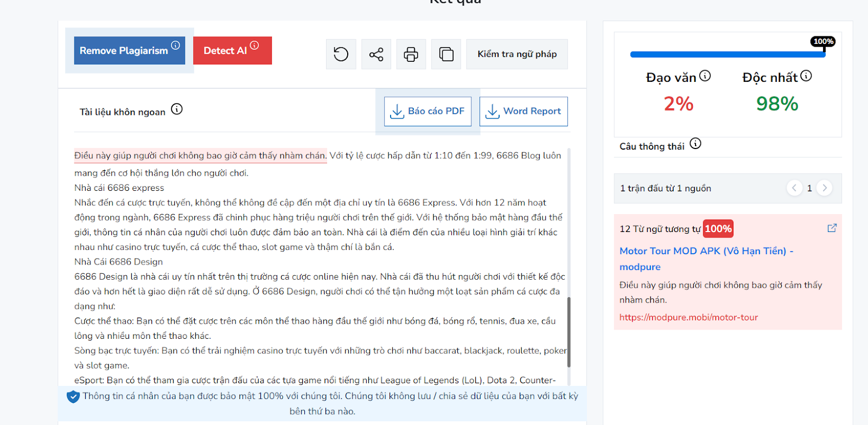Click the redo/refresh circular arrow icon
Viewport: 868px width, 425px height.
pos(341,54)
